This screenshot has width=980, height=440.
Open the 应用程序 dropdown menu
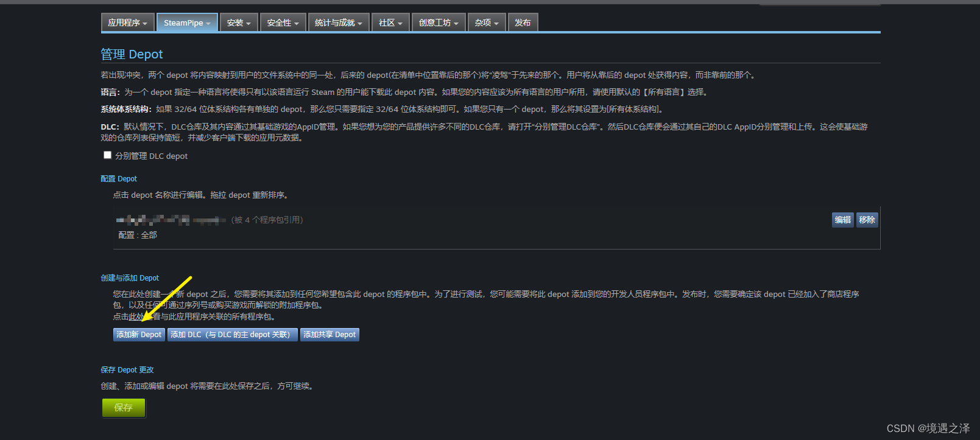click(128, 23)
